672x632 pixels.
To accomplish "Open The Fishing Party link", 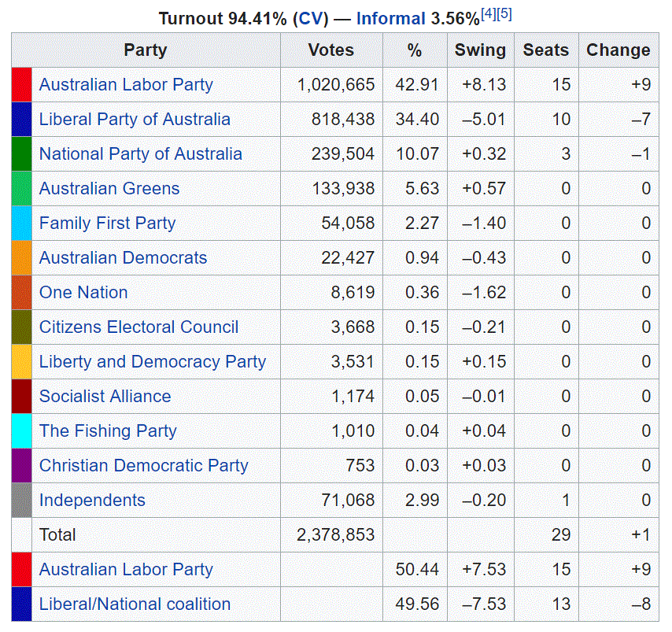I will 108,431.
